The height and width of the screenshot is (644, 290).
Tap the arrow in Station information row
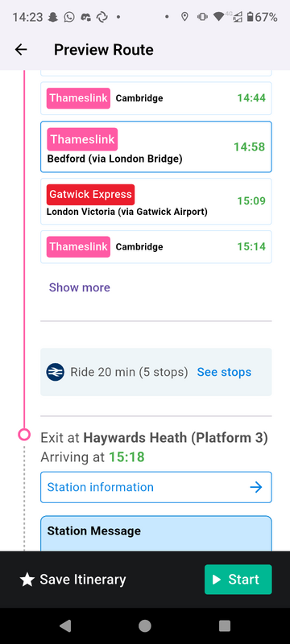click(256, 487)
